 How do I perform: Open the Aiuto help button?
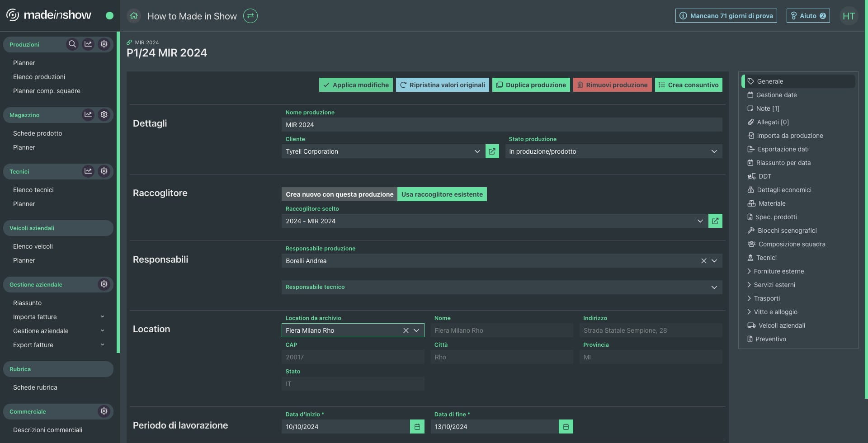pyautogui.click(x=808, y=15)
